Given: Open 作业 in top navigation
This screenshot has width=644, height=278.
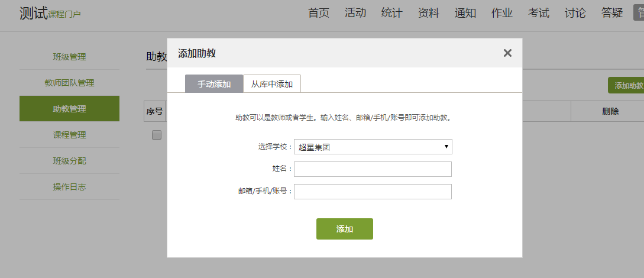Looking at the screenshot, I should (502, 13).
